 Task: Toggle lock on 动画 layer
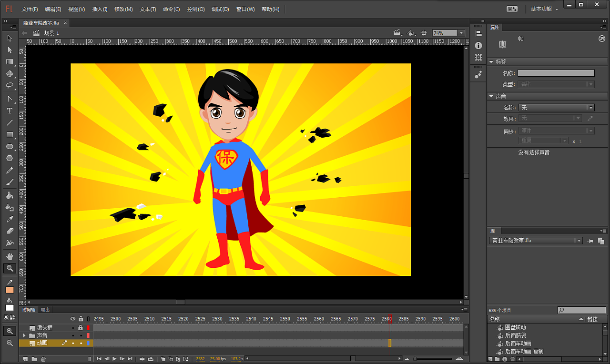tap(81, 344)
